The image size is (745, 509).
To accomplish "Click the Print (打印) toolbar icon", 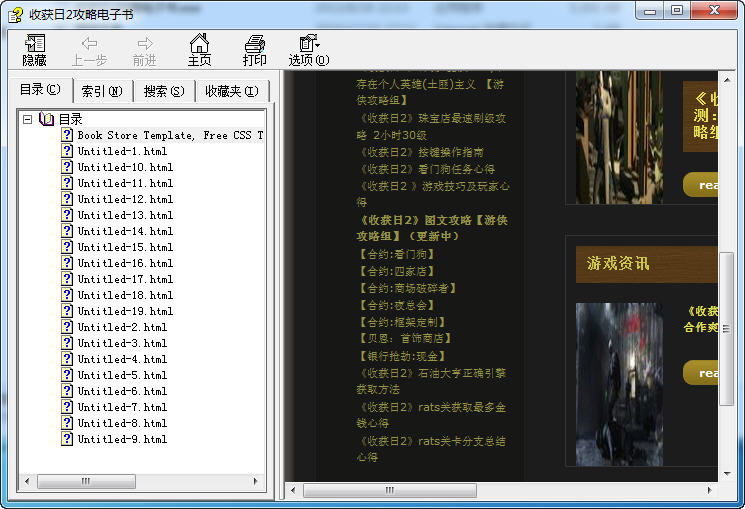I will pyautogui.click(x=255, y=50).
